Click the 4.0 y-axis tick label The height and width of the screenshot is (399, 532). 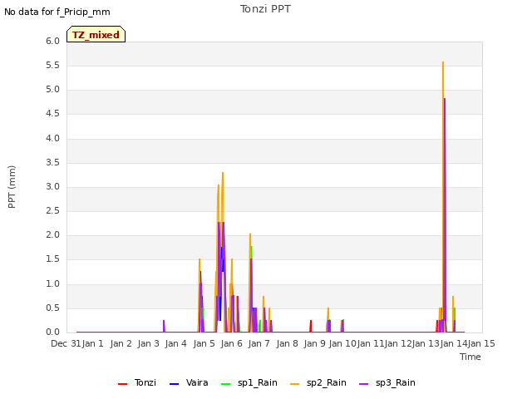(x=52, y=139)
